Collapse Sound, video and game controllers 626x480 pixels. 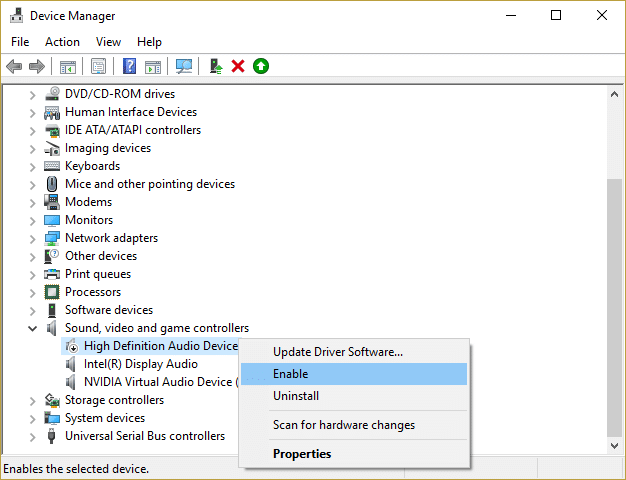tap(33, 328)
